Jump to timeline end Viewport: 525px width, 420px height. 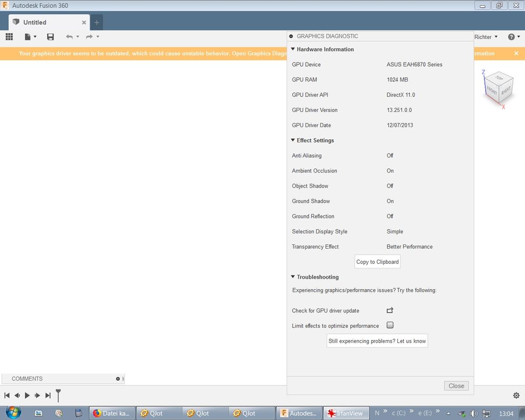tap(48, 395)
